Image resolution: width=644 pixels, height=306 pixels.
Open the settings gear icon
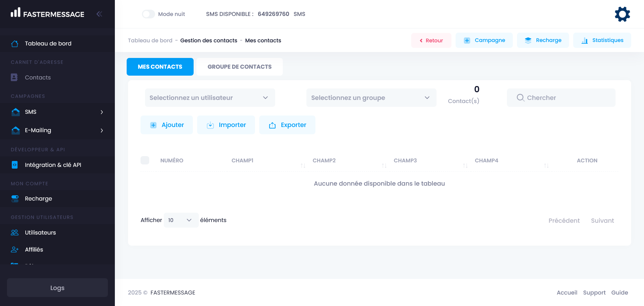coord(622,14)
